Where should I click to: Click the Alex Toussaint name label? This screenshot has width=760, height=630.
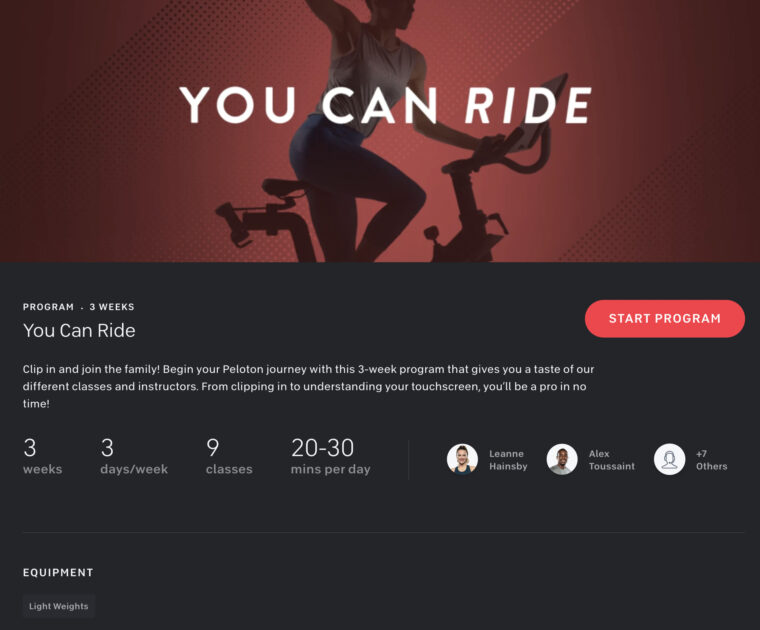[x=612, y=460]
